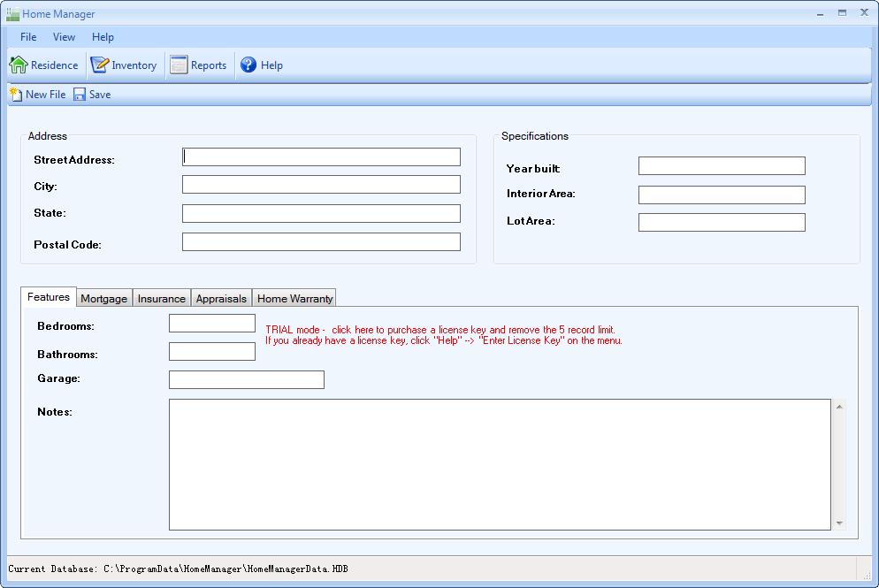Screen dimensions: 879x588
Task: Switch to the Appraisals tab
Action: (221, 298)
